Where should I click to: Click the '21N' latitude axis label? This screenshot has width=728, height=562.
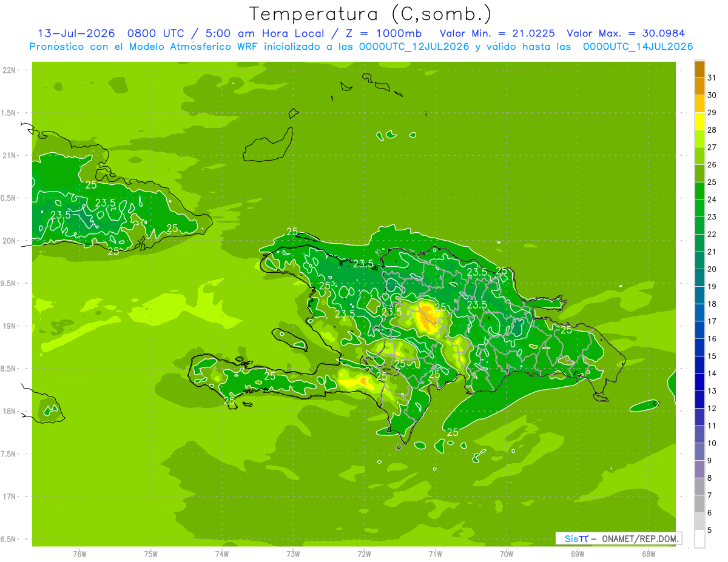pos(10,155)
